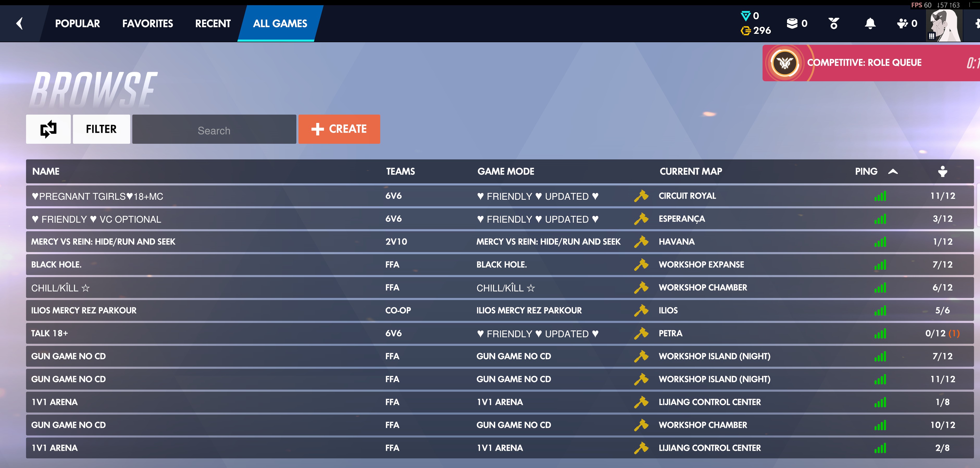The width and height of the screenshot is (980, 468).
Task: Open the notifications bell
Action: point(870,24)
